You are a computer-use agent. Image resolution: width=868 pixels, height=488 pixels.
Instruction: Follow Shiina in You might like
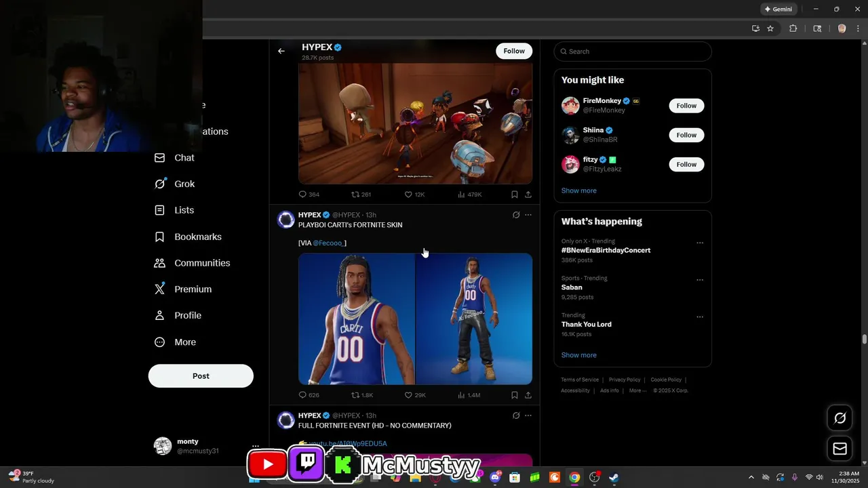686,135
